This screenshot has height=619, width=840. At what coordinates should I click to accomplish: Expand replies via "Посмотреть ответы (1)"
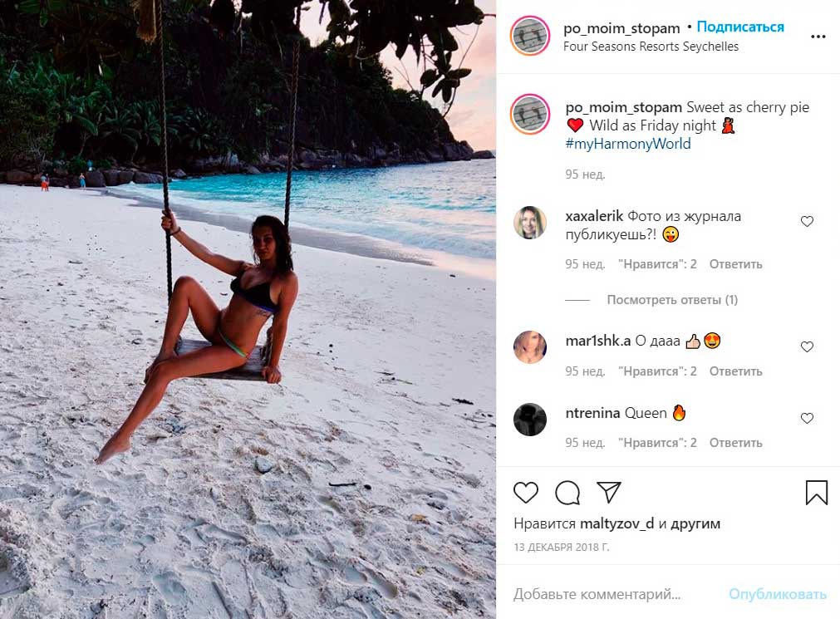672,300
